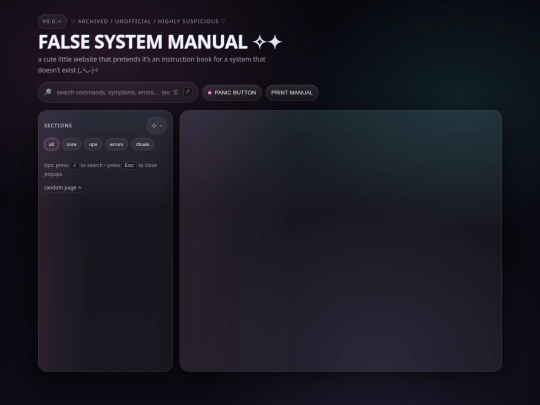Click the slash shortcut key badge in search
The height and width of the screenshot is (405, 540).
(x=188, y=92)
